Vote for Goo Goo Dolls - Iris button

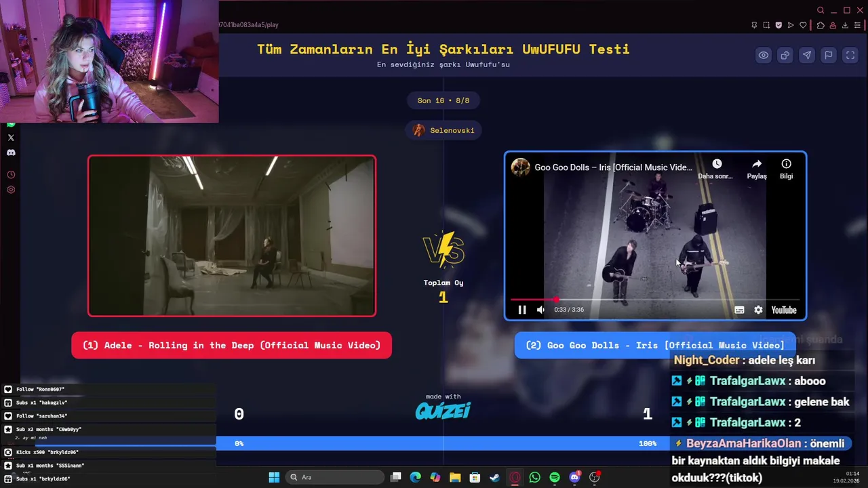(x=655, y=345)
